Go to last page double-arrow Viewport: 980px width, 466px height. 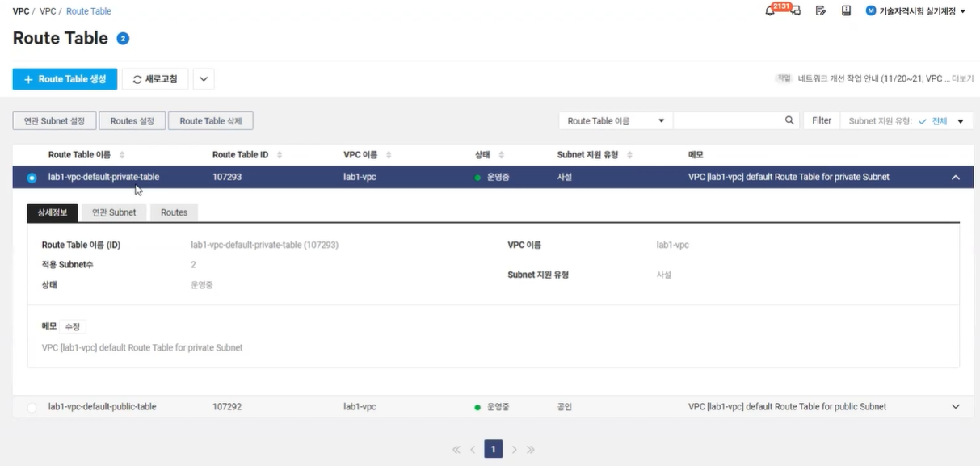(x=531, y=450)
